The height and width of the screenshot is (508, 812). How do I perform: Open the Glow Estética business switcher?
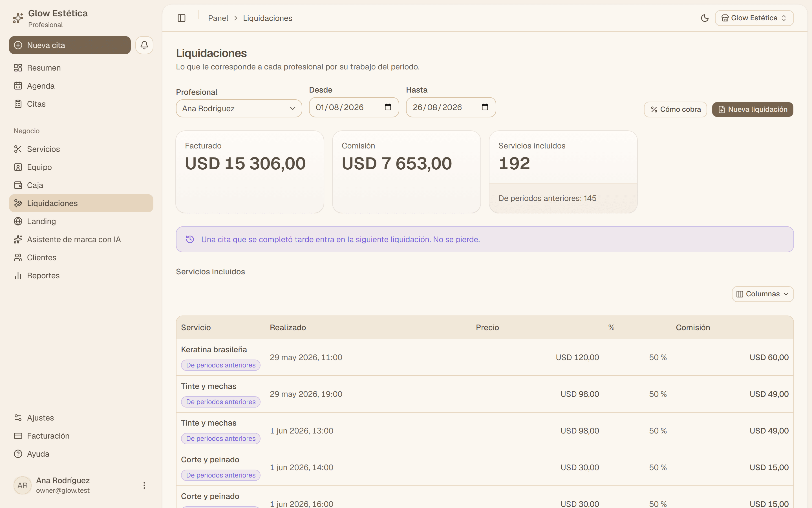(754, 18)
